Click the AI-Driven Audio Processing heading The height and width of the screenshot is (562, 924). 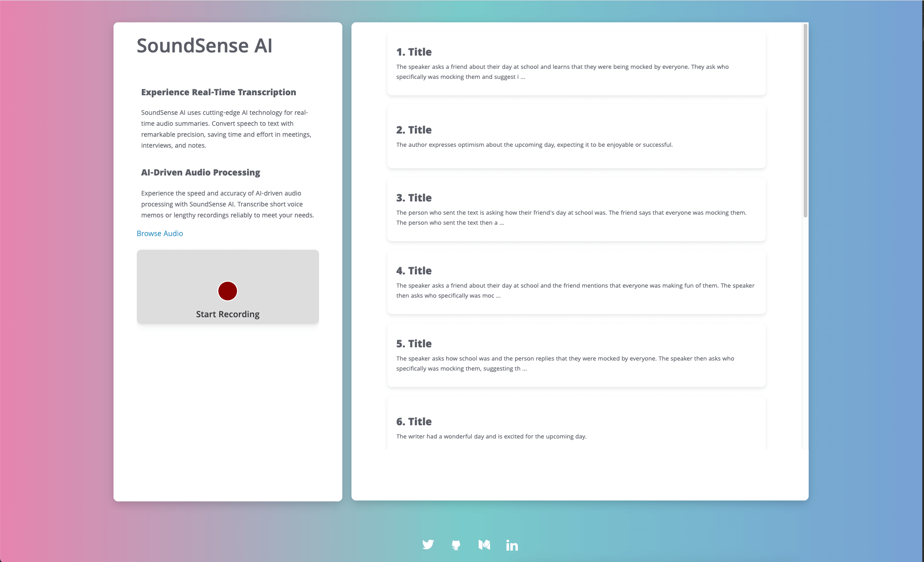(x=201, y=172)
